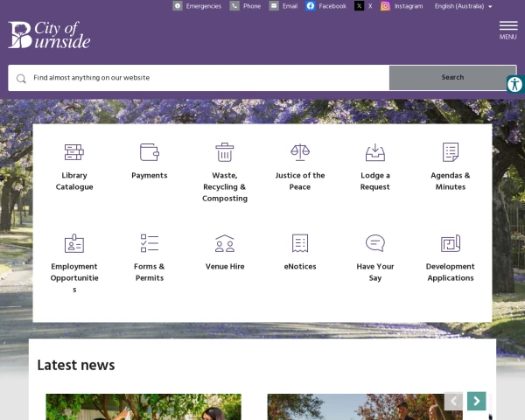Open the Have Your Say speech bubble icon
Viewport: 525px width, 420px height.
pos(375,243)
